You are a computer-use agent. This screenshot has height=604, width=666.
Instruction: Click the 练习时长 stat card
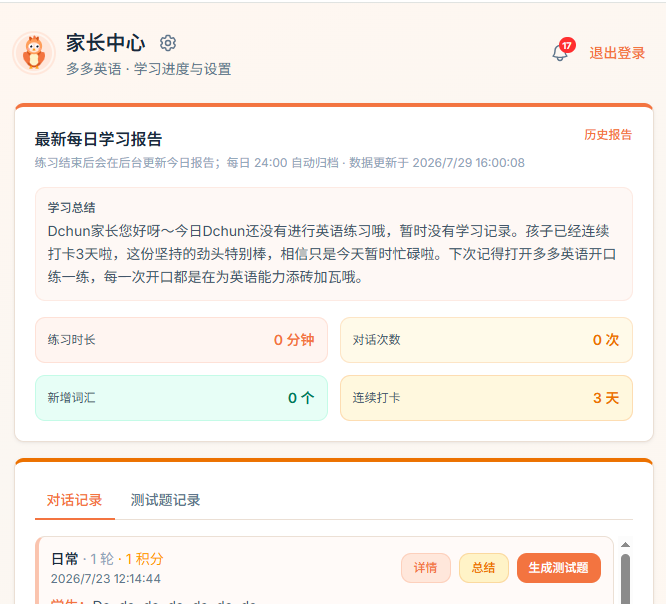coord(181,340)
